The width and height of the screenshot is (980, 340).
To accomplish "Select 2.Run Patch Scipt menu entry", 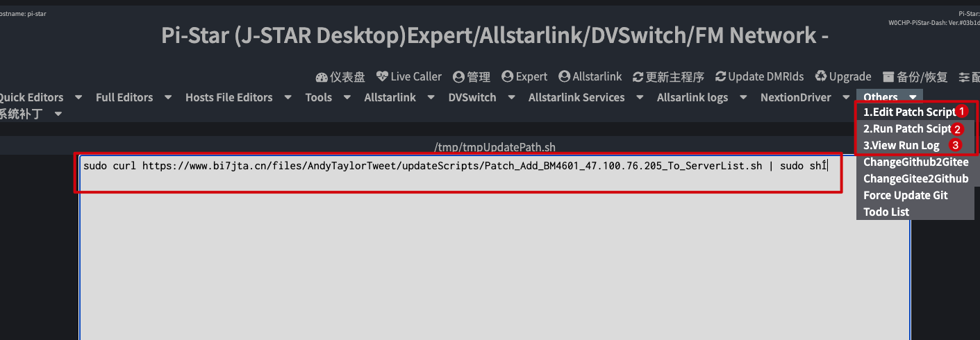I will point(917,128).
